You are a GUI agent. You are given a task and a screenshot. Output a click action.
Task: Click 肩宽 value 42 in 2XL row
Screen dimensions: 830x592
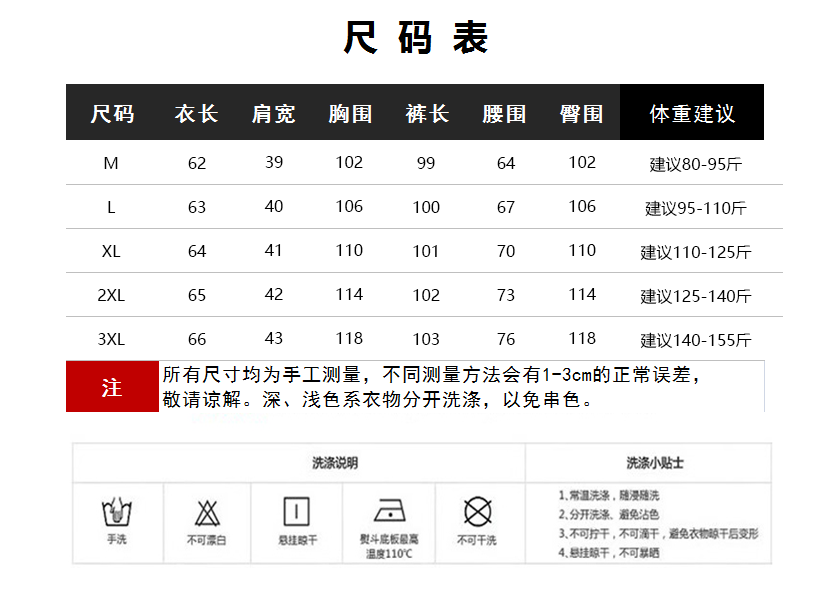pos(274,294)
